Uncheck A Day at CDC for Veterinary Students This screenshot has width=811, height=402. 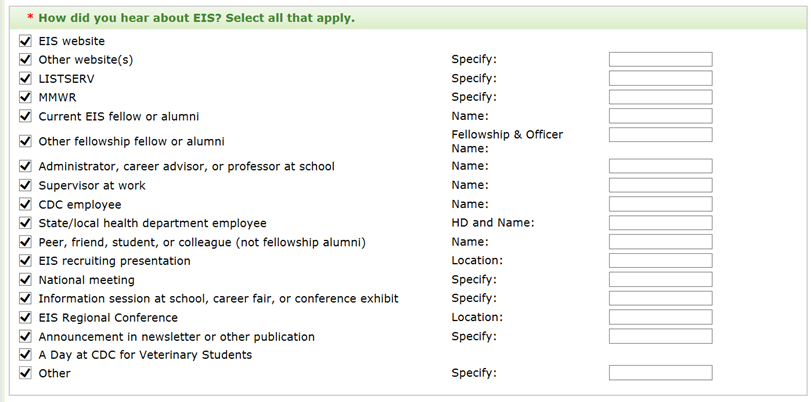[x=25, y=354]
